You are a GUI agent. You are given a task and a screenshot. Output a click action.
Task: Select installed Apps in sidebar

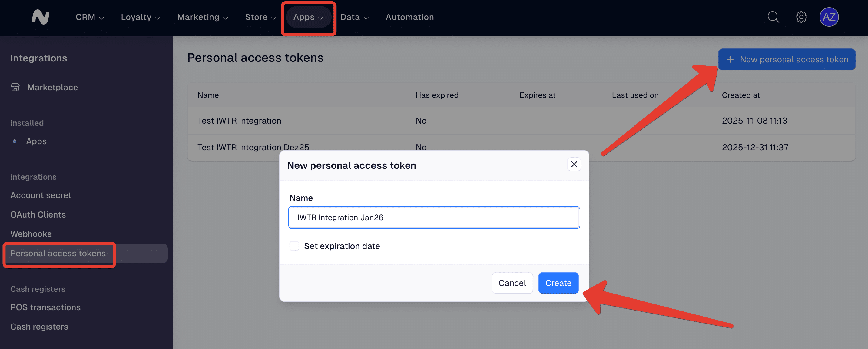click(36, 141)
